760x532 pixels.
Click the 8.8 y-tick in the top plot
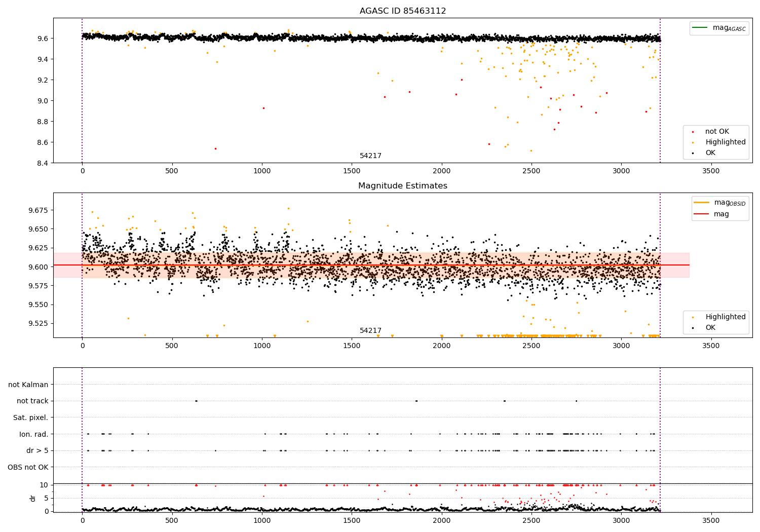click(x=42, y=122)
